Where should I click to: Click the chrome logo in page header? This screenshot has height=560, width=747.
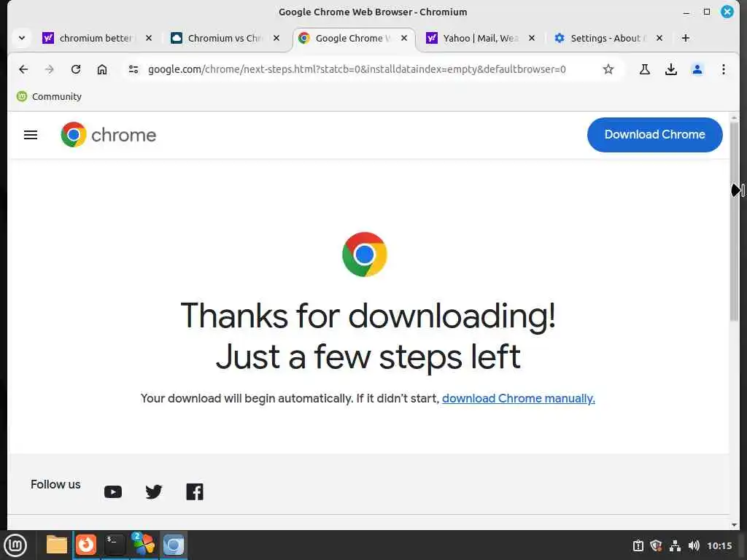109,135
